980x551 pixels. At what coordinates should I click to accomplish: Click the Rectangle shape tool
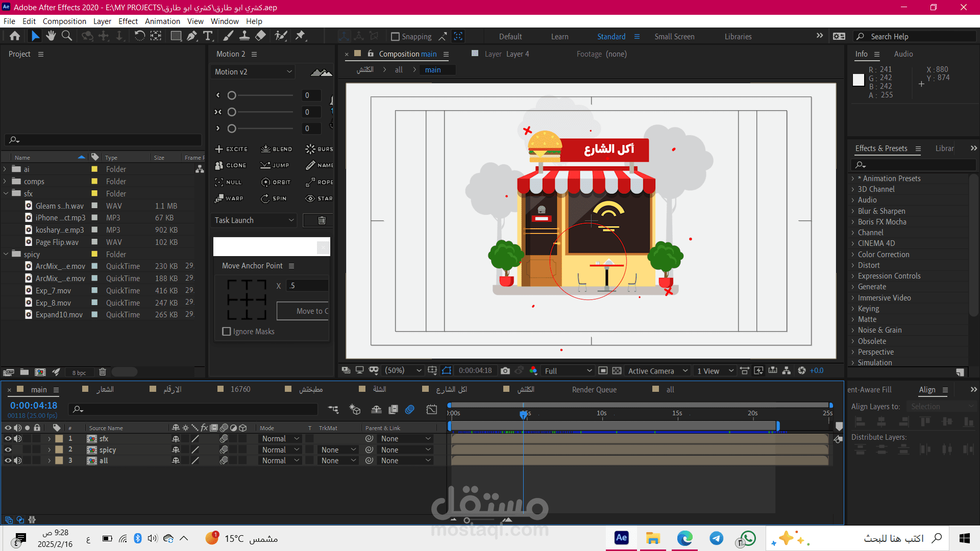coord(176,36)
